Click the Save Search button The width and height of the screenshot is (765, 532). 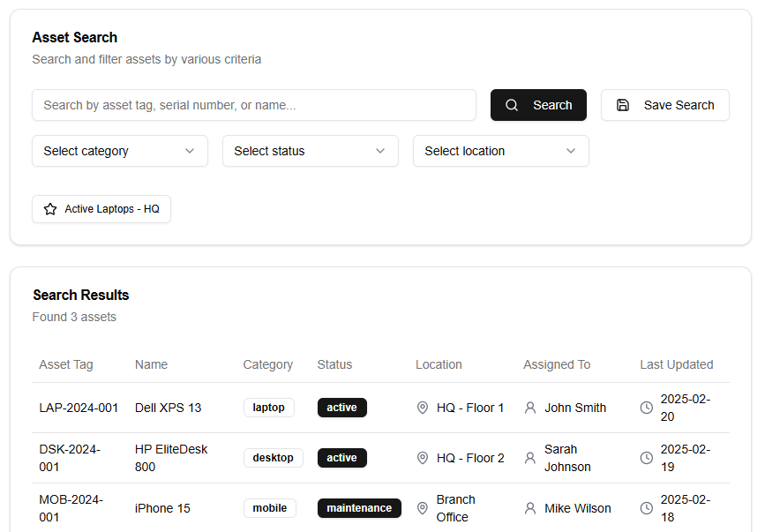click(665, 105)
